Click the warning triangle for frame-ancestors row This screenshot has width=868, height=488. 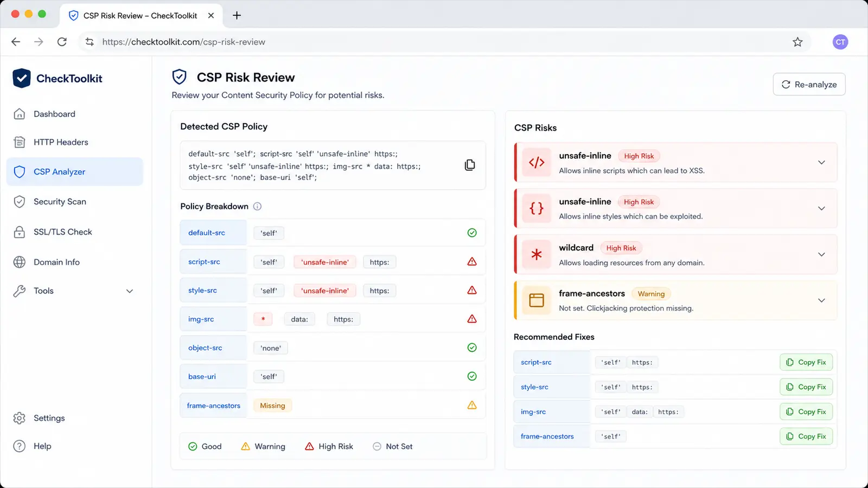point(472,405)
